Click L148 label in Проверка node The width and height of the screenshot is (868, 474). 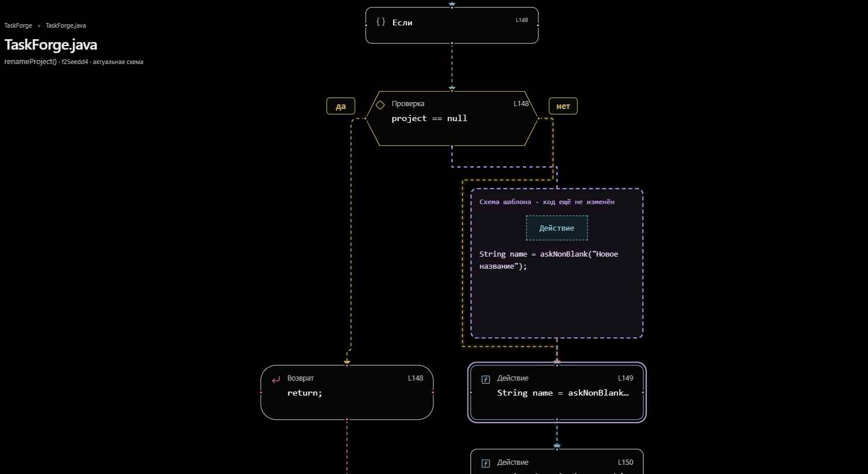[521, 104]
